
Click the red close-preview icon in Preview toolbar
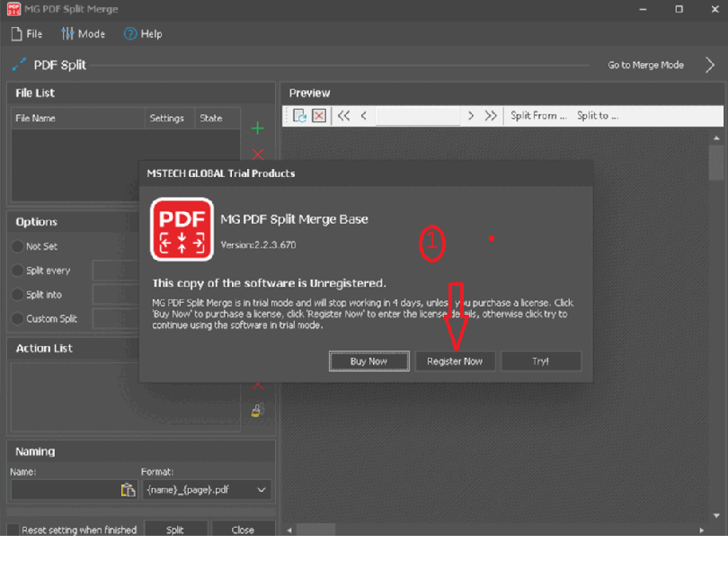pyautogui.click(x=319, y=116)
